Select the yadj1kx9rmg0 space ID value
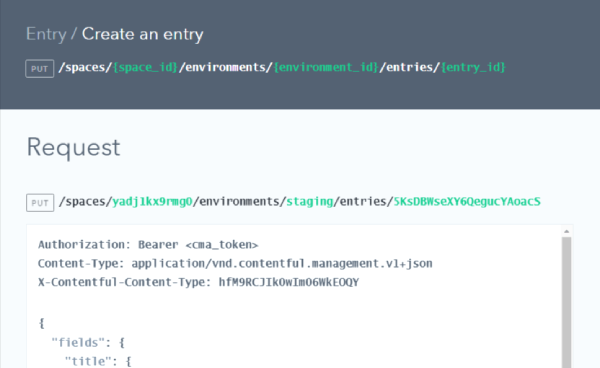This screenshot has width=600, height=368. [152, 202]
